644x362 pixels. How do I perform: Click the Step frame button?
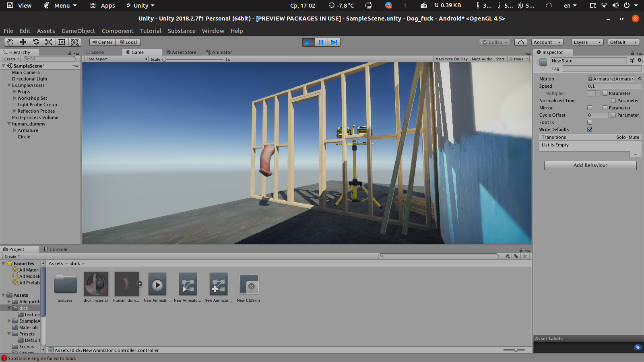[x=334, y=42]
